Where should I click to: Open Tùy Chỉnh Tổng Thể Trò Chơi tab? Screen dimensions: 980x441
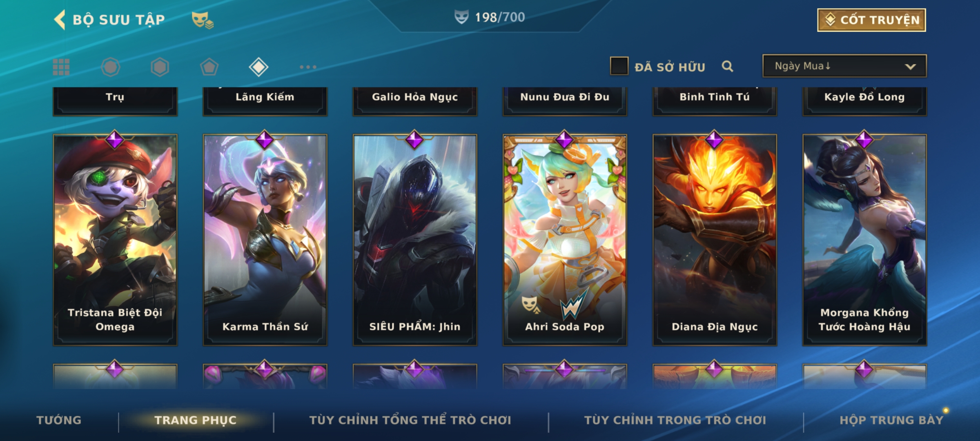pyautogui.click(x=410, y=420)
